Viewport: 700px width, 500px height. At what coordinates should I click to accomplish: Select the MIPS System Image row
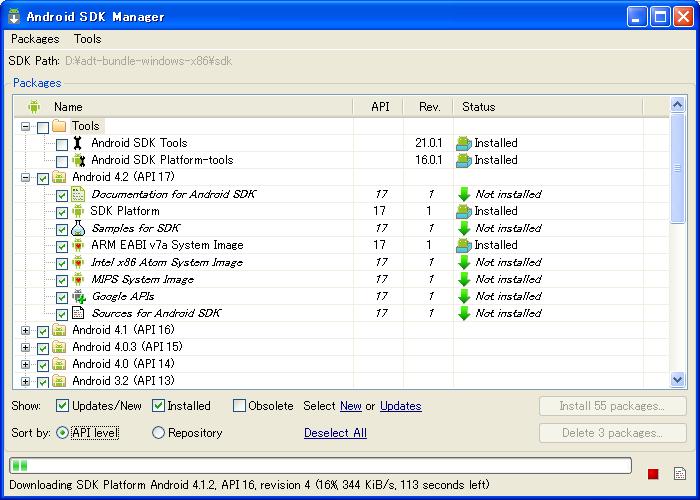tap(342, 279)
